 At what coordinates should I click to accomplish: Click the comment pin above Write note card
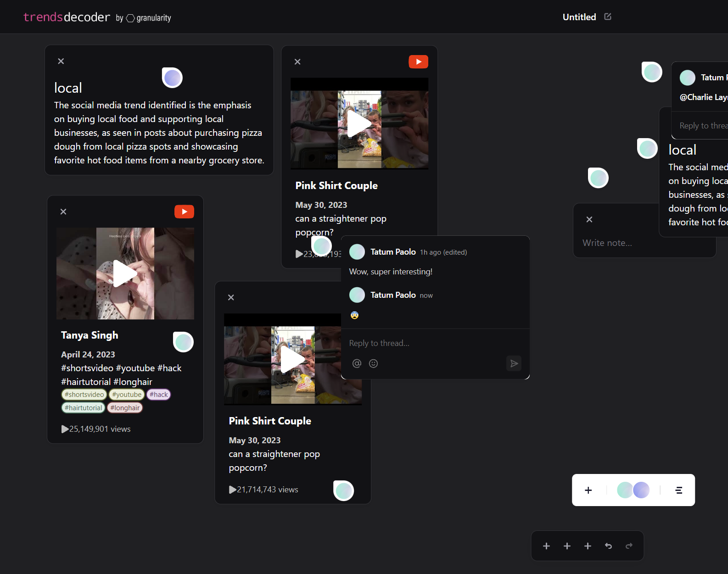click(x=599, y=178)
